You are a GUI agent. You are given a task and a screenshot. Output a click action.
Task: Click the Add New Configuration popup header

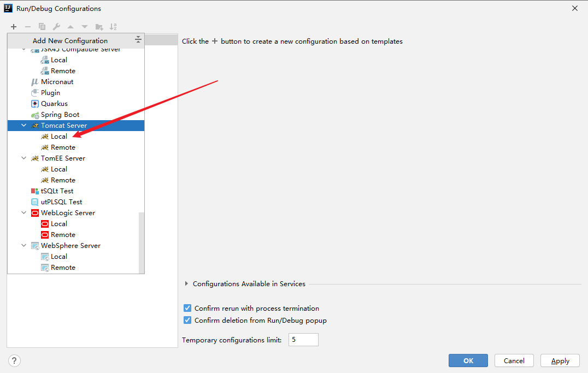click(x=76, y=41)
